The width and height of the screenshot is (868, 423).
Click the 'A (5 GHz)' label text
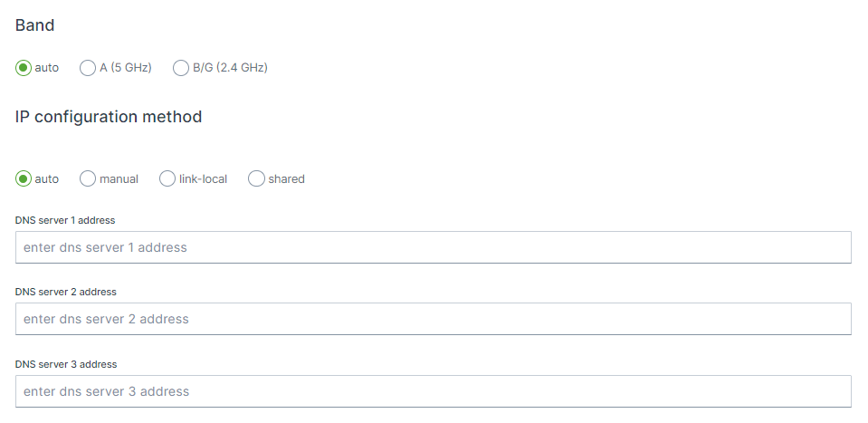125,68
